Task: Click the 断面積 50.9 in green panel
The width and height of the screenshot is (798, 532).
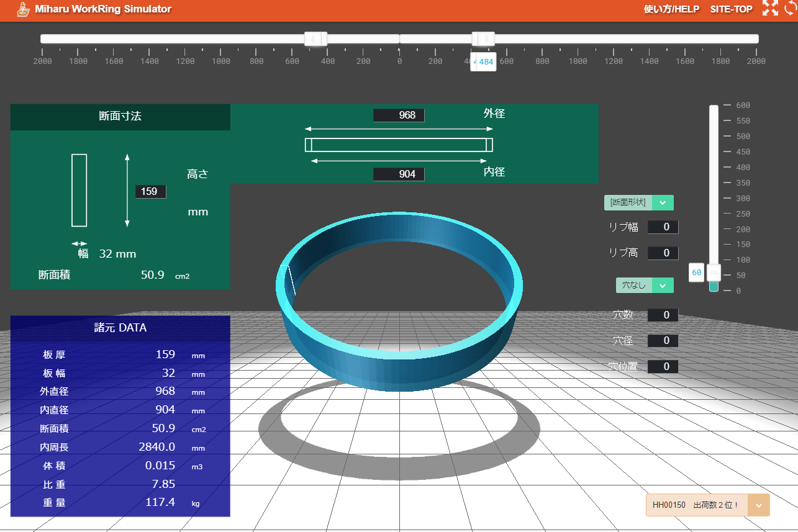Action: [x=153, y=274]
